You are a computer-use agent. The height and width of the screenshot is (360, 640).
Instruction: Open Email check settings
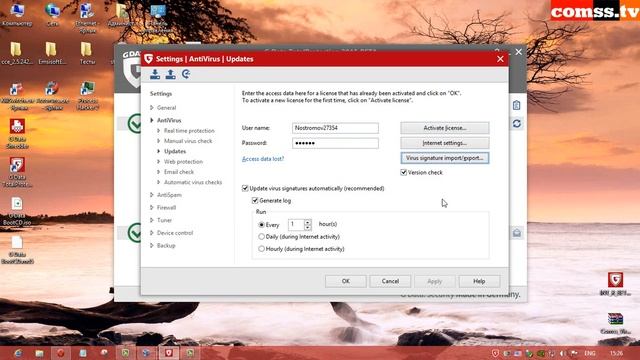(179, 172)
